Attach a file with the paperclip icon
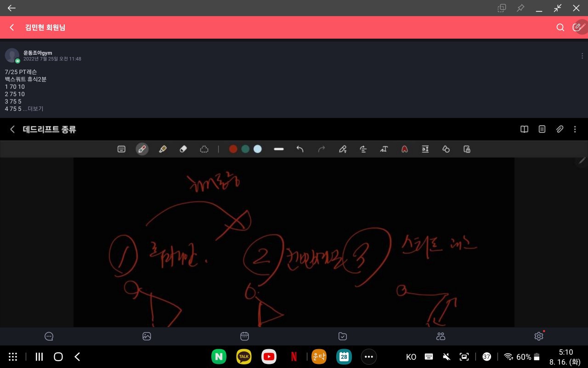 (x=560, y=129)
